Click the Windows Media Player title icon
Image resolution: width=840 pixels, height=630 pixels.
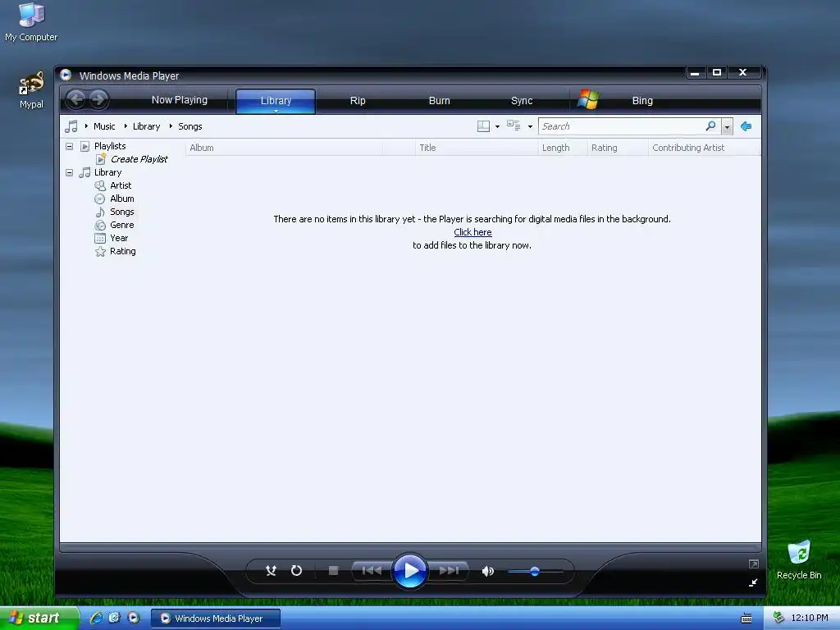click(x=66, y=75)
